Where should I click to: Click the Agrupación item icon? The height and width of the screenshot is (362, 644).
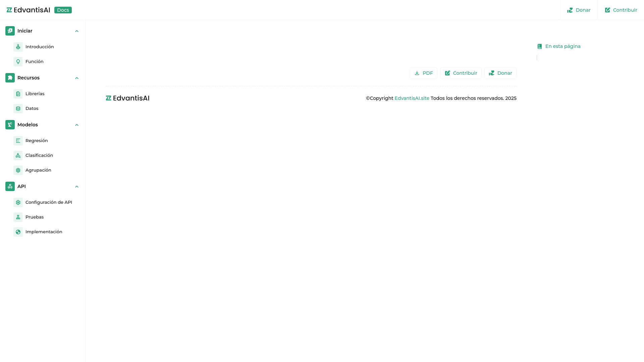[x=18, y=170]
